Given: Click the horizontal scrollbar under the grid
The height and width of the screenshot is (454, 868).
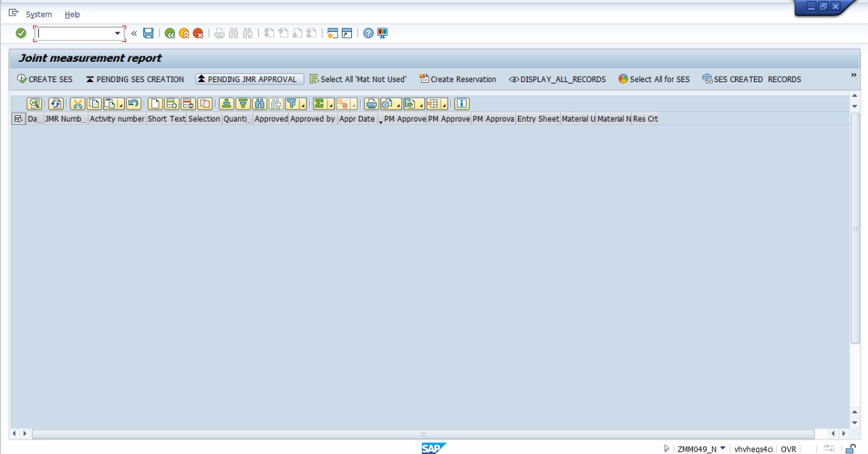Looking at the screenshot, I should pyautogui.click(x=422, y=434).
